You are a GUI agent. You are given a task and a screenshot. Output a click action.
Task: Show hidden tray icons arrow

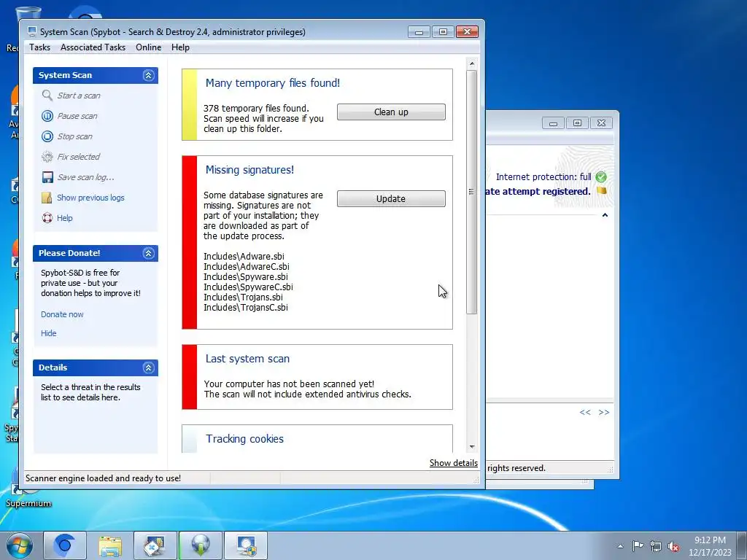point(620,546)
